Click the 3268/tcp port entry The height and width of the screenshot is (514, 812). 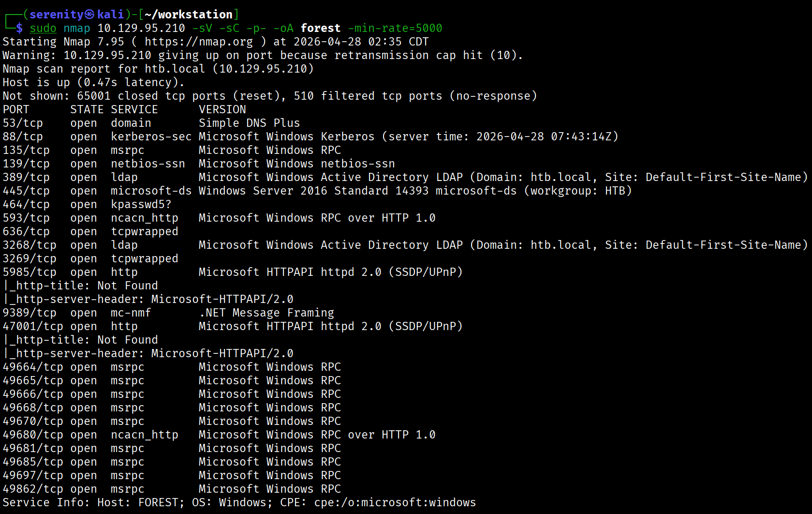[x=30, y=245]
